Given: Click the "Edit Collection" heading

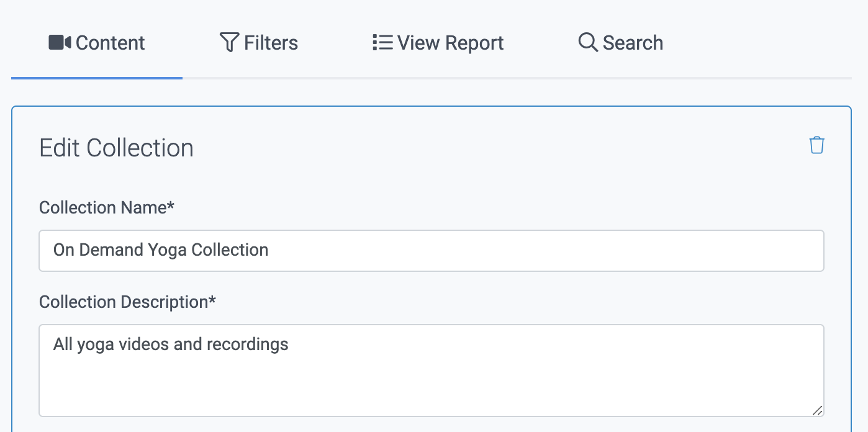Looking at the screenshot, I should pyautogui.click(x=116, y=148).
